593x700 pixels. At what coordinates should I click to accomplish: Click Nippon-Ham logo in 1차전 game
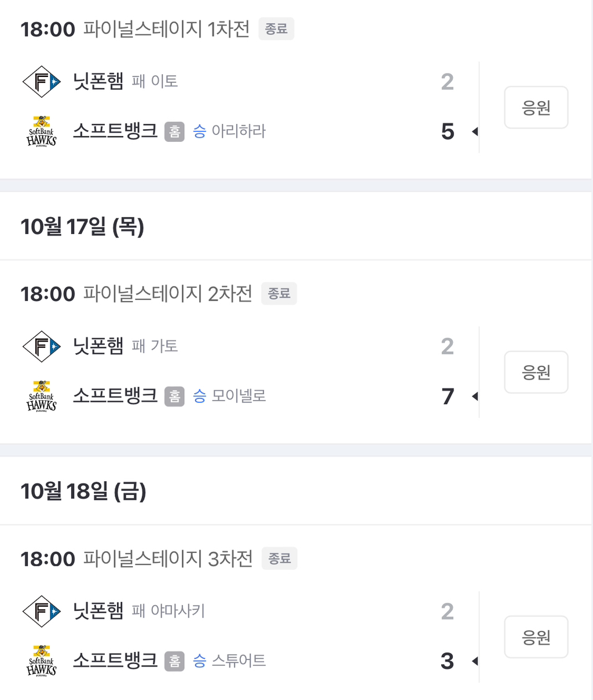(x=41, y=82)
